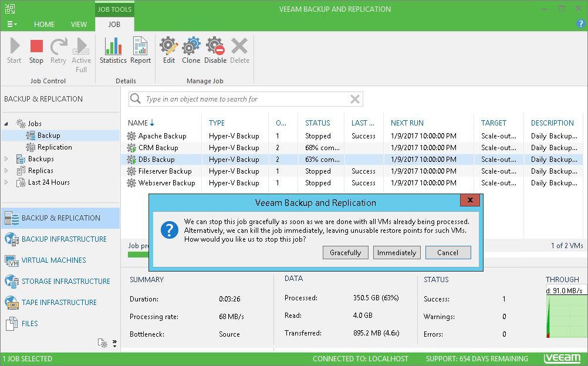Sort by TARGET column header
The image size is (588, 366).
(x=494, y=123)
